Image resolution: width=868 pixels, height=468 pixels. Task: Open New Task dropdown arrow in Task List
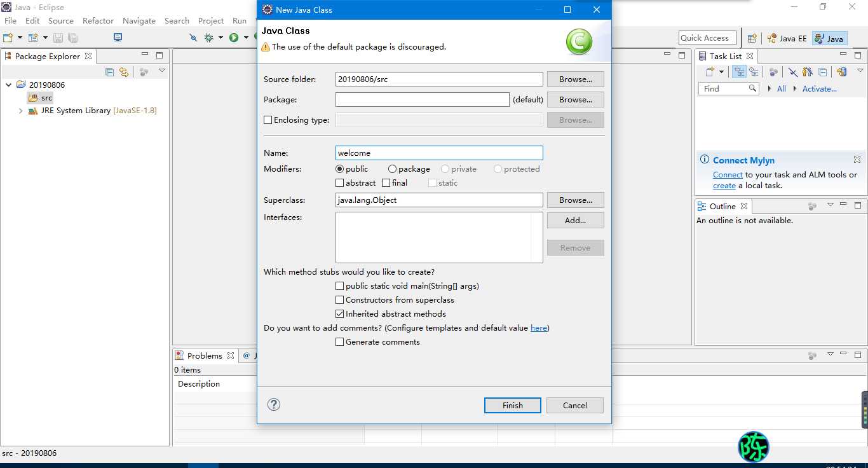[x=721, y=72]
